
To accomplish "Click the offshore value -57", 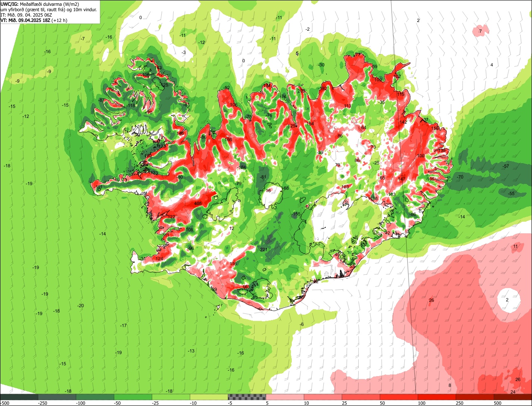I will coord(505,166).
